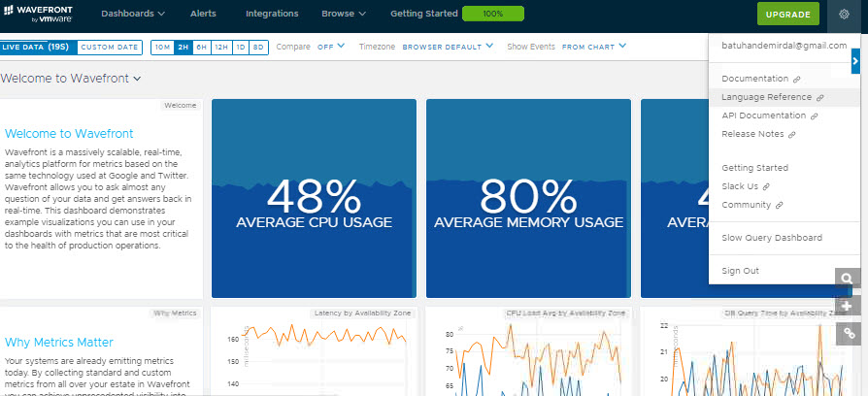868x396 pixels.
Task: Click the Getting Started 100% progress bar
Action: pos(492,15)
